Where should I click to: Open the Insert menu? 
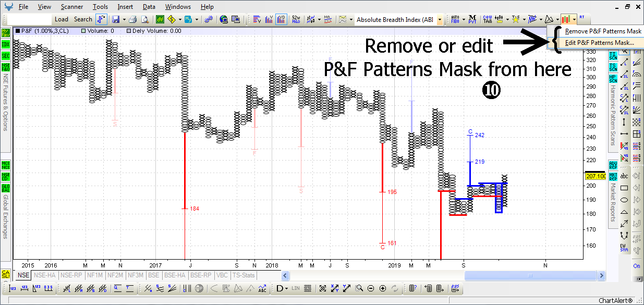point(125,7)
